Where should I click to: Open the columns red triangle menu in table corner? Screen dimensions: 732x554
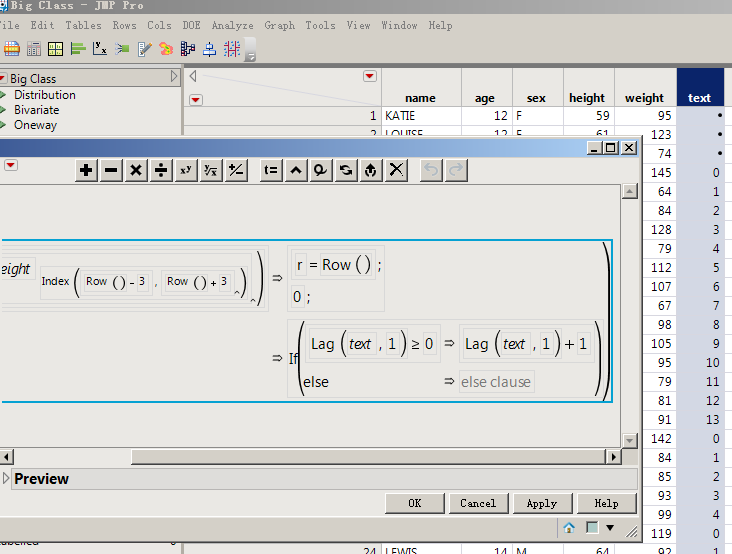coord(370,76)
